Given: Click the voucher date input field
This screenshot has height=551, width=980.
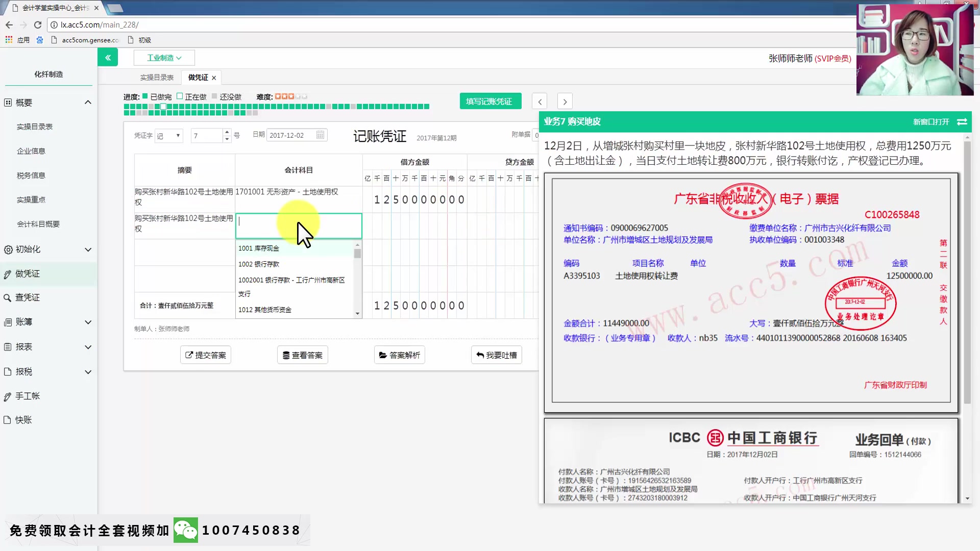Looking at the screenshot, I should tap(289, 135).
